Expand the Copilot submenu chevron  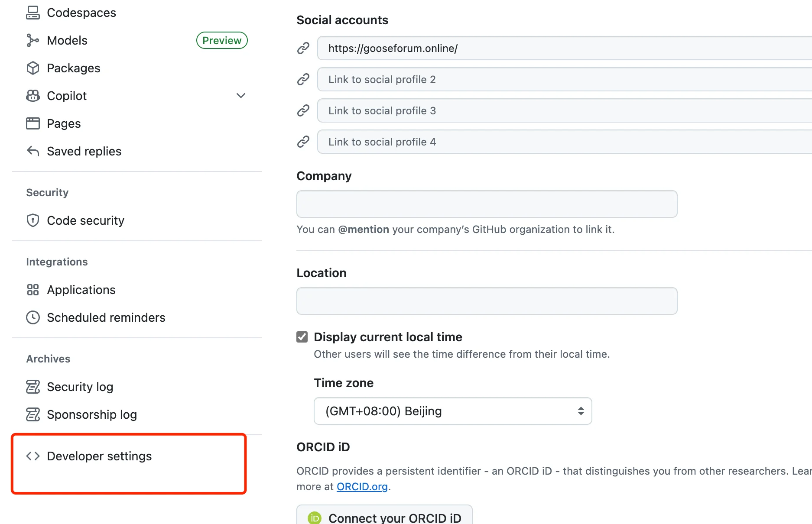click(x=241, y=96)
